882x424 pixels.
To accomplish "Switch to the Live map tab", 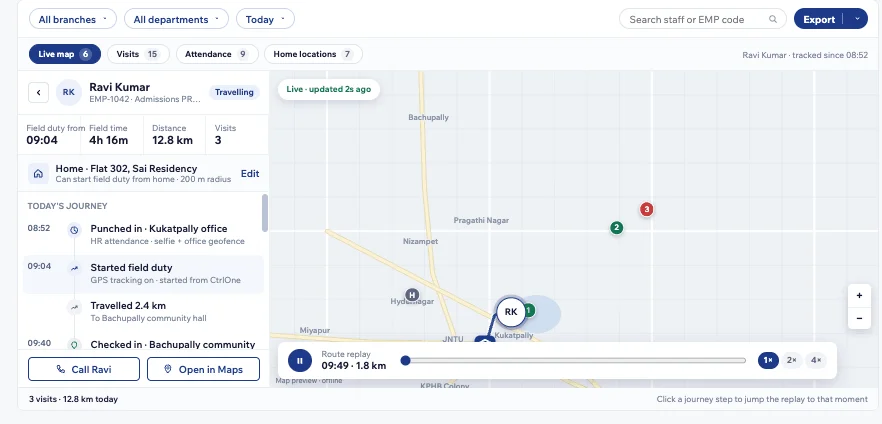I will (65, 54).
